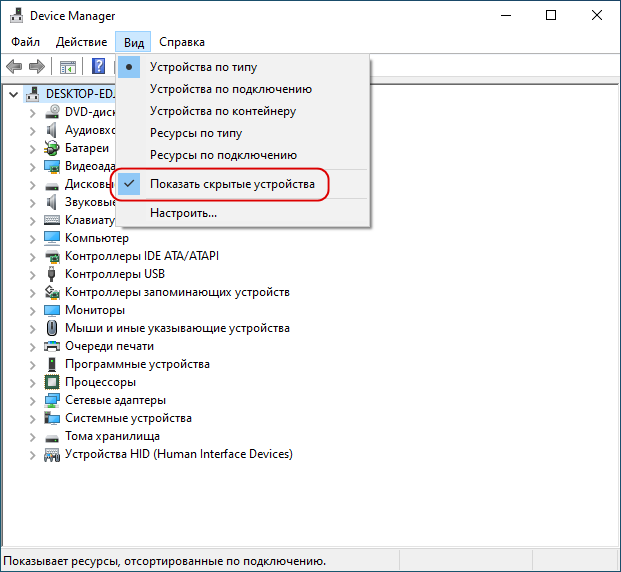Image resolution: width=621 pixels, height=572 pixels.
Task: Click the Back arrow toolbar icon
Action: coord(14,66)
